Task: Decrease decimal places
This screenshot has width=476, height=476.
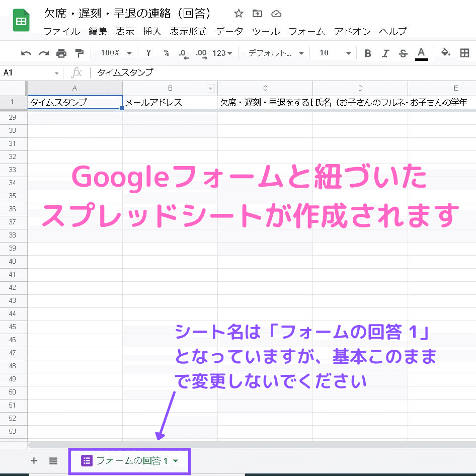Action: point(183,54)
